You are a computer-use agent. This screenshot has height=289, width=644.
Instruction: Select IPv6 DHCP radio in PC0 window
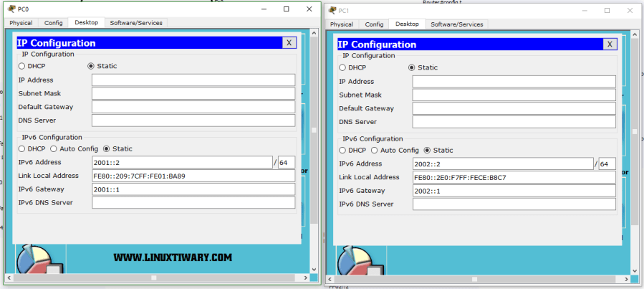click(x=21, y=149)
